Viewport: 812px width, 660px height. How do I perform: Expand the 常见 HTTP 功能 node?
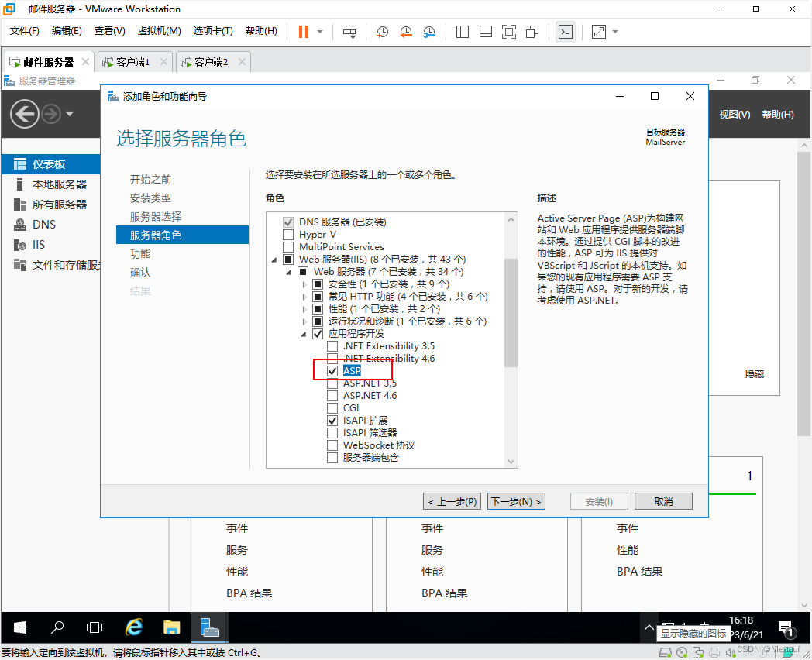tap(304, 297)
